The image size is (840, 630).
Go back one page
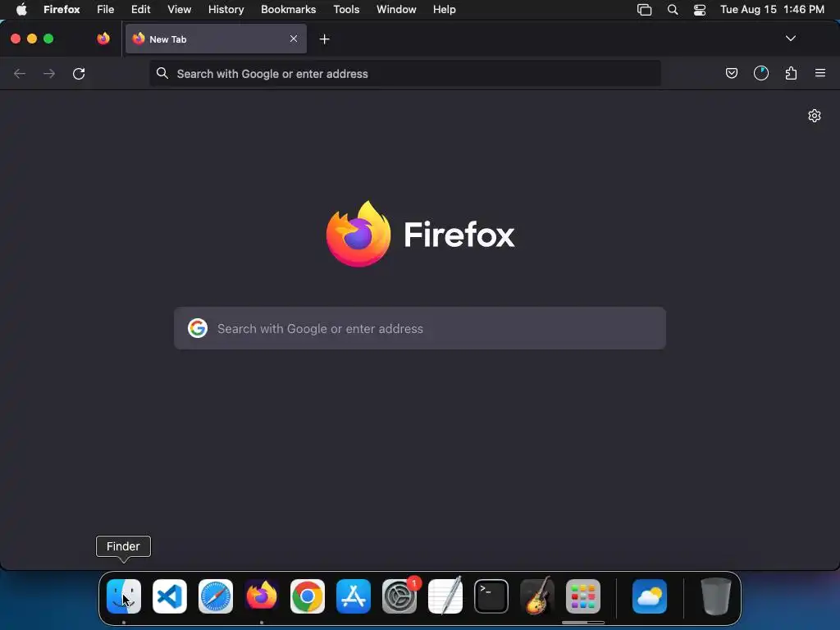[20, 73]
